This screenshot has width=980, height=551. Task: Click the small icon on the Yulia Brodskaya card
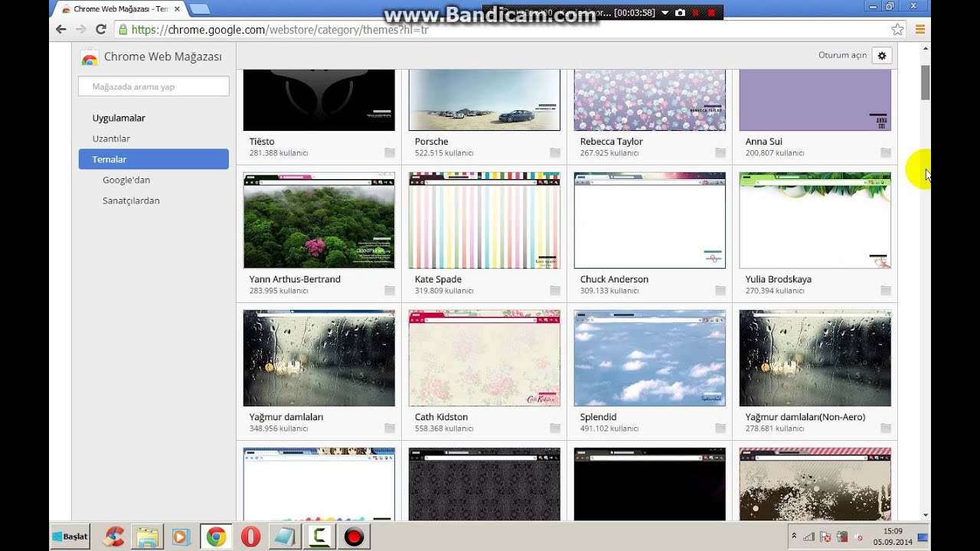[x=886, y=291]
